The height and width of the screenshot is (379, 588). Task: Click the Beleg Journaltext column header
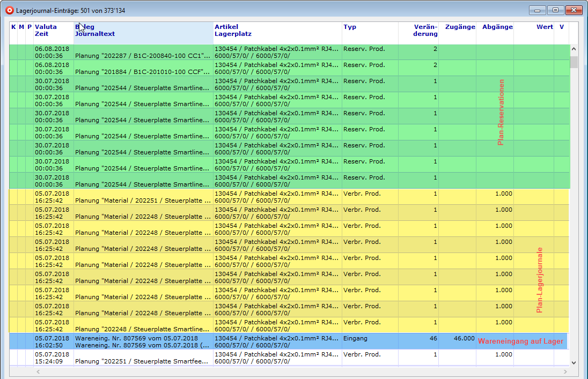click(x=143, y=31)
